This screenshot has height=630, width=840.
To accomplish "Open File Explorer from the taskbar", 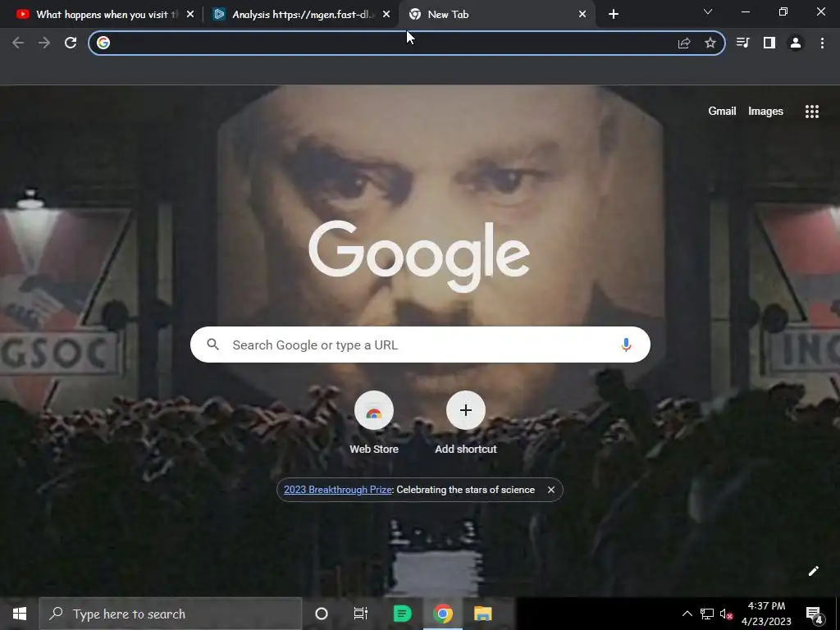I will (482, 614).
